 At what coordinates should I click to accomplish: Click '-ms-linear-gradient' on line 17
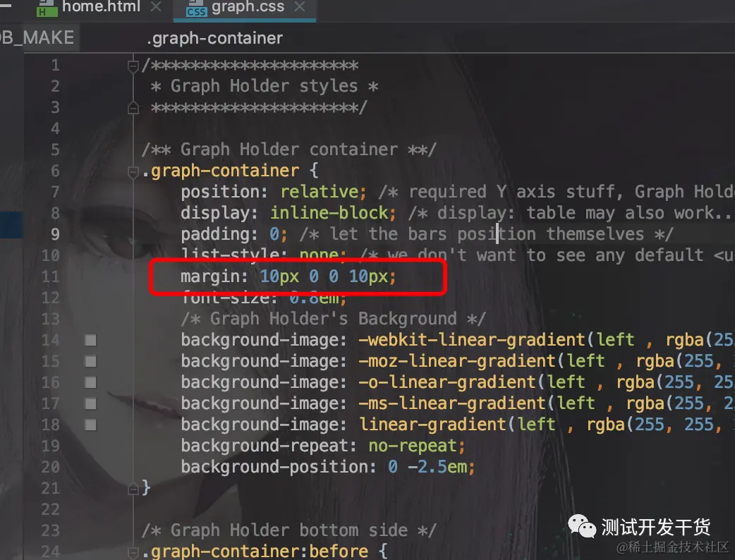pos(453,403)
